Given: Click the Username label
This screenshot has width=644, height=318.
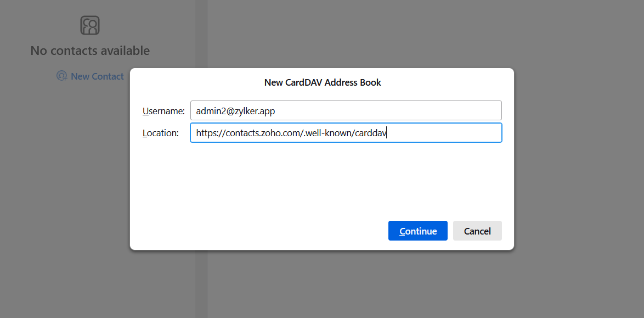Looking at the screenshot, I should coord(163,111).
